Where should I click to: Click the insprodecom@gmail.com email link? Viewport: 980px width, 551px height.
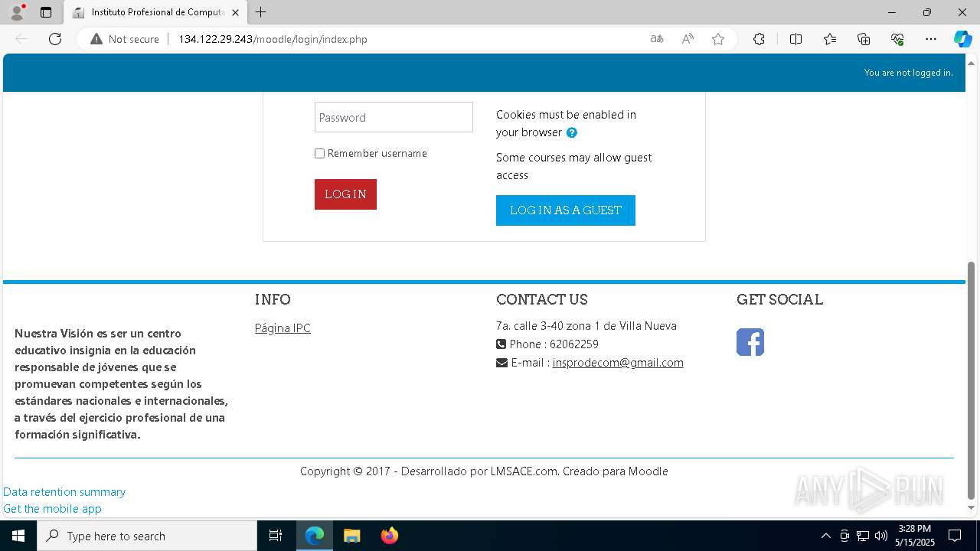[x=618, y=363]
